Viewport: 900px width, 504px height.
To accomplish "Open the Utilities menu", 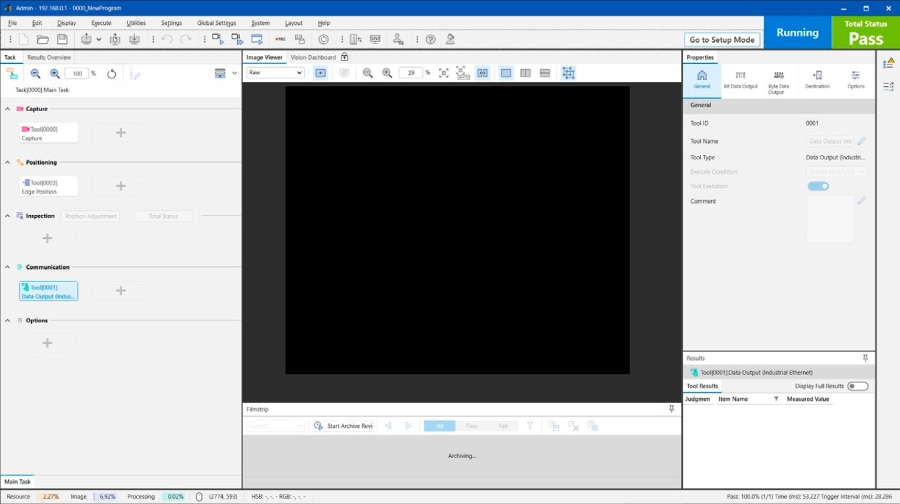I will click(x=136, y=22).
